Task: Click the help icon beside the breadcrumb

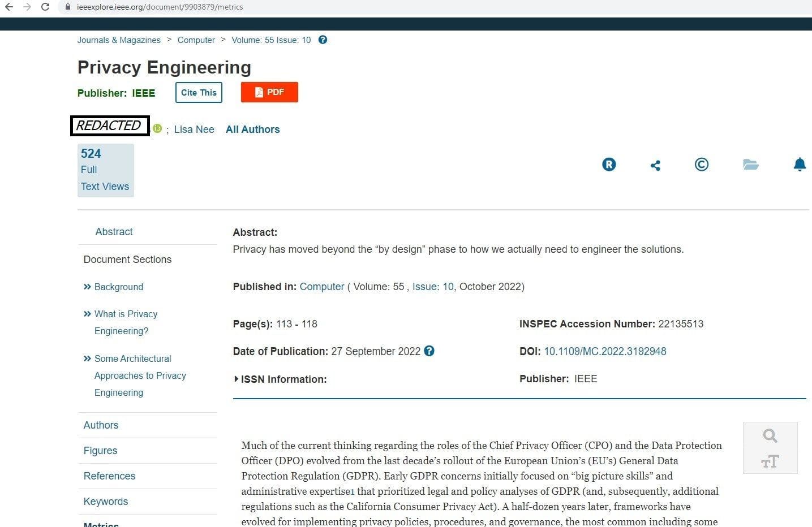Action: [x=323, y=40]
